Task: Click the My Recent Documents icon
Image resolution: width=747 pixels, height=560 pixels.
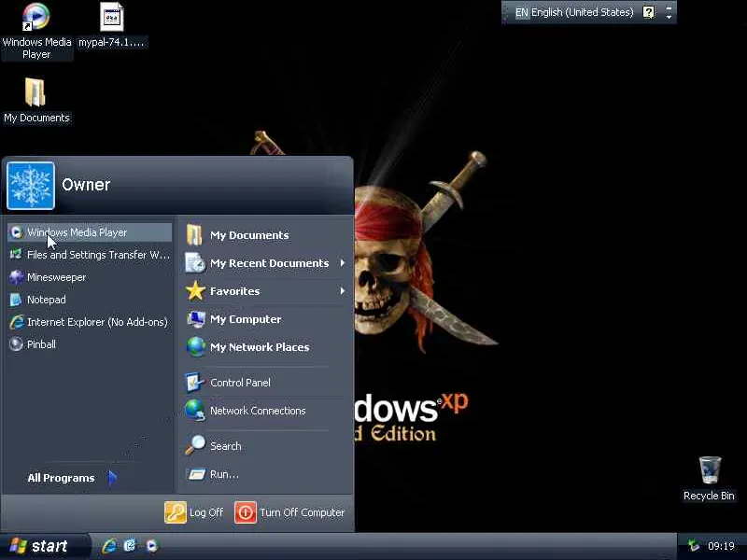Action: (x=195, y=263)
